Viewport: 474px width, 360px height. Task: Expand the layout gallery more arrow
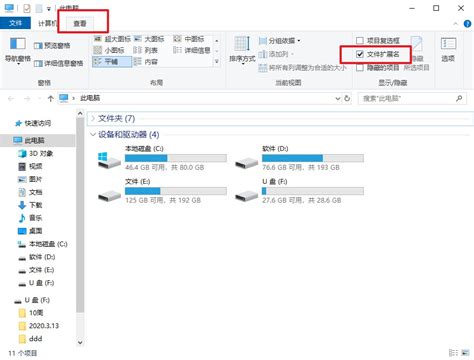(217, 62)
